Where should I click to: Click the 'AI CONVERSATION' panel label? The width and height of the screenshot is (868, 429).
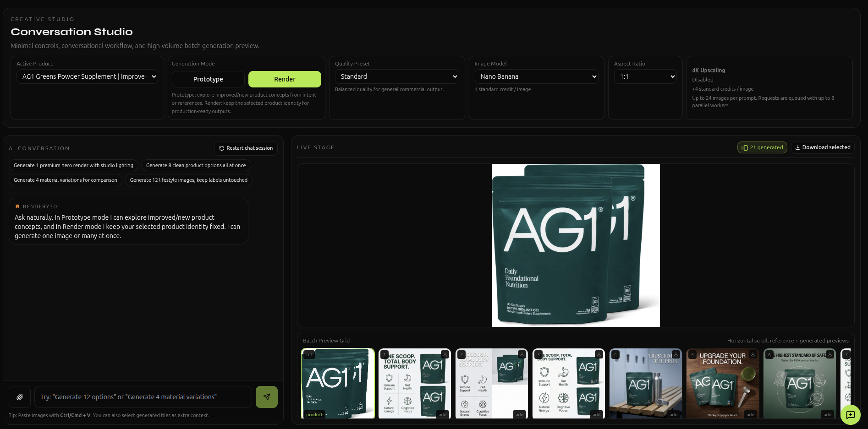click(x=39, y=148)
